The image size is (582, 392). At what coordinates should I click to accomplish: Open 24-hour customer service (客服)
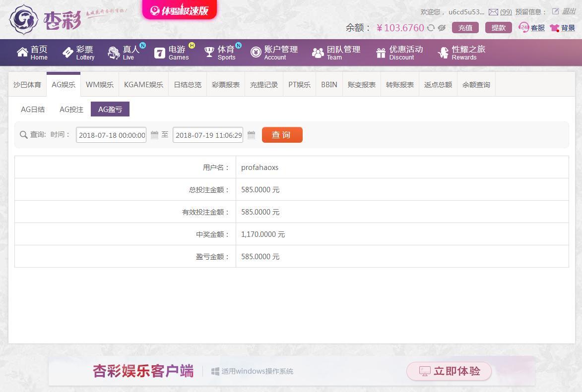(x=531, y=28)
